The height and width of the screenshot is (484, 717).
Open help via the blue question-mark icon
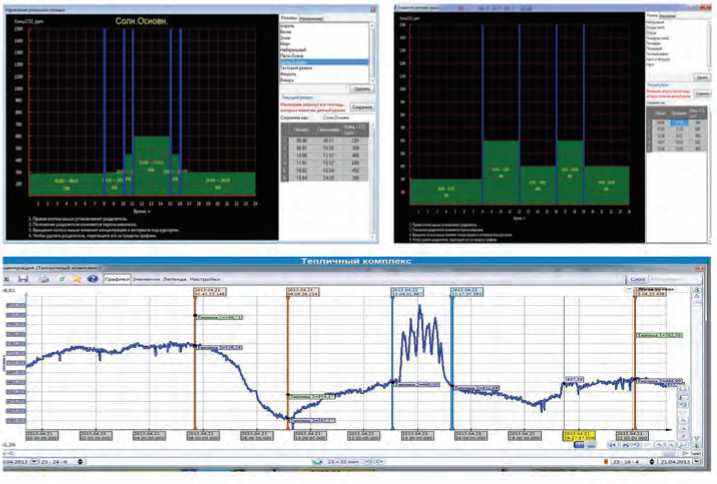tap(93, 279)
